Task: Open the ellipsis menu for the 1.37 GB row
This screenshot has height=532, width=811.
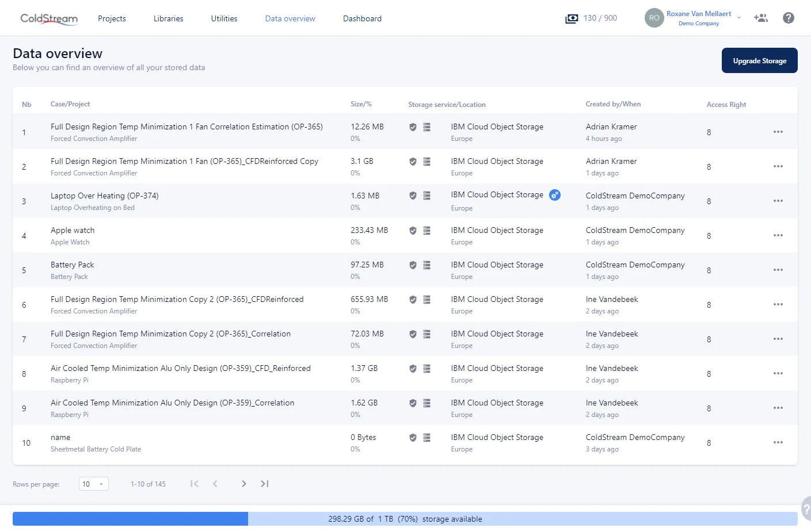Action: 778,373
